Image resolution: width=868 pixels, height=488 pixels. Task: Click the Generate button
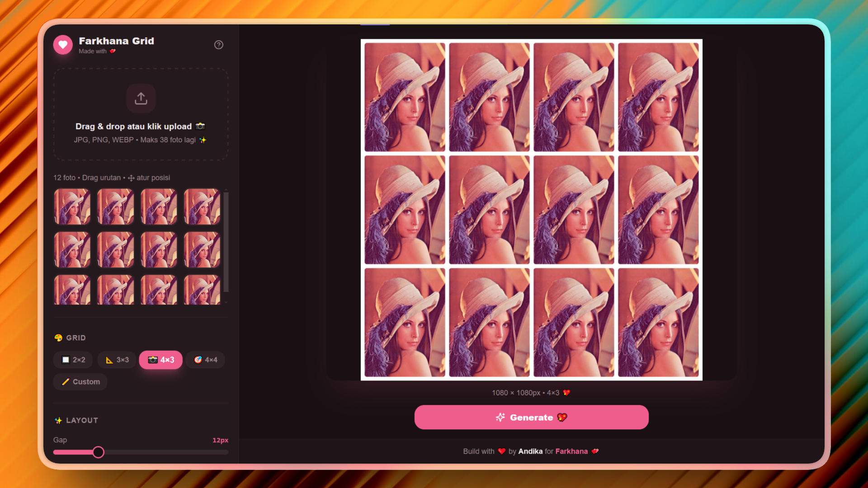531,418
